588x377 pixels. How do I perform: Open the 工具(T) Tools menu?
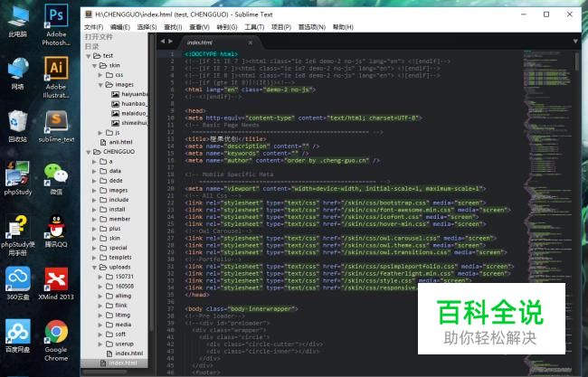point(254,27)
